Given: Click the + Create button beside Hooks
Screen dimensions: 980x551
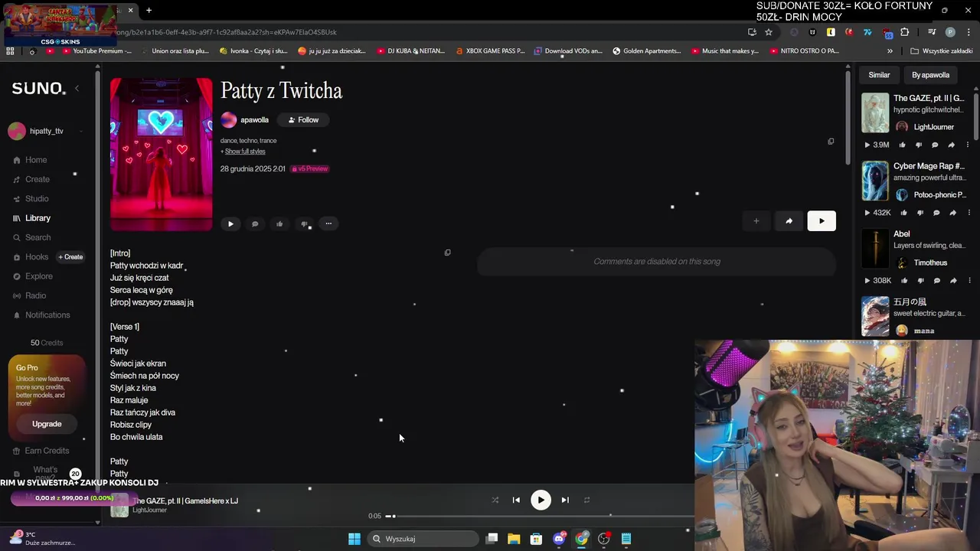Looking at the screenshot, I should tap(70, 257).
